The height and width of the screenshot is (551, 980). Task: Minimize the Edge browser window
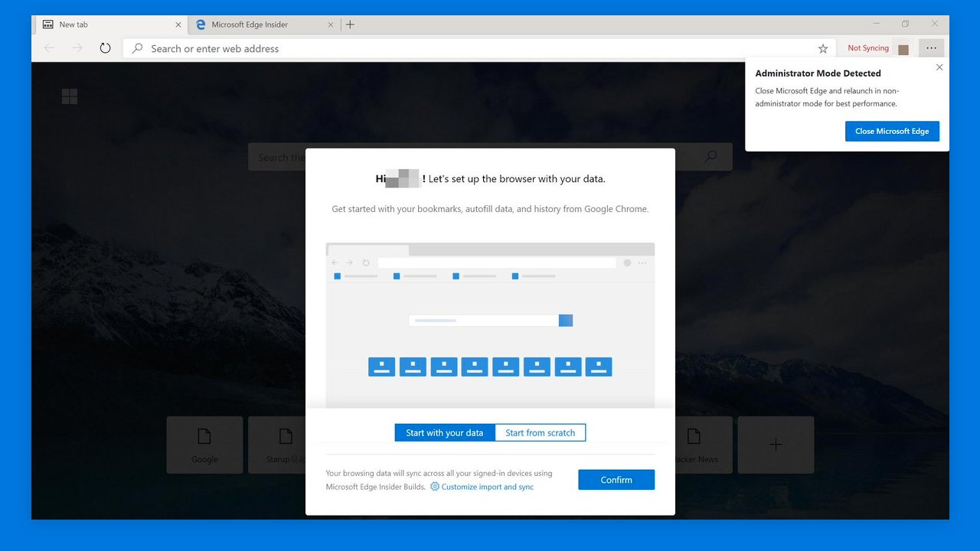click(877, 24)
